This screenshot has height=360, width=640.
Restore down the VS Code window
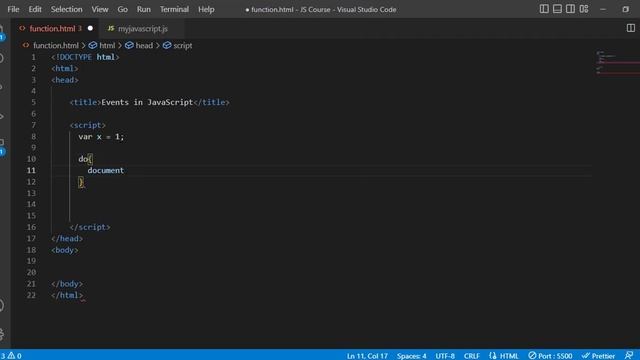tap(625, 9)
